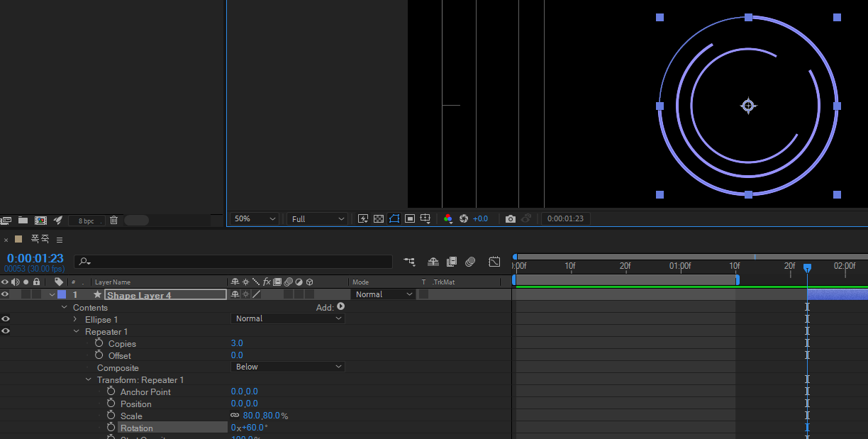The width and height of the screenshot is (868, 439).
Task: Toggle Hide Shy Layers switch
Action: [433, 262]
